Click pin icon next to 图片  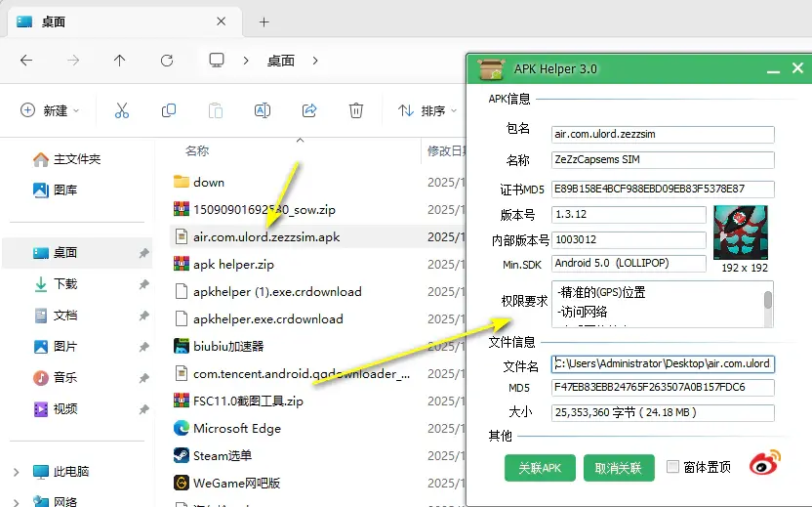(144, 346)
